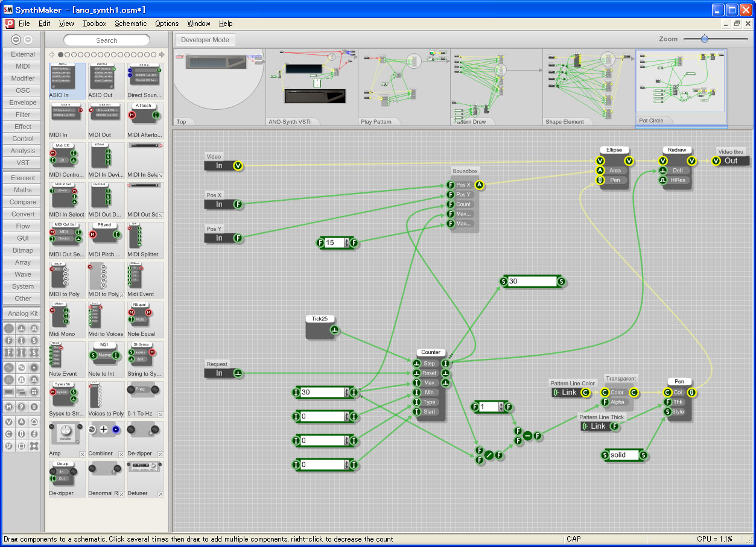Click the stepper on the integer 30 box
The height and width of the screenshot is (547, 756).
point(346,393)
